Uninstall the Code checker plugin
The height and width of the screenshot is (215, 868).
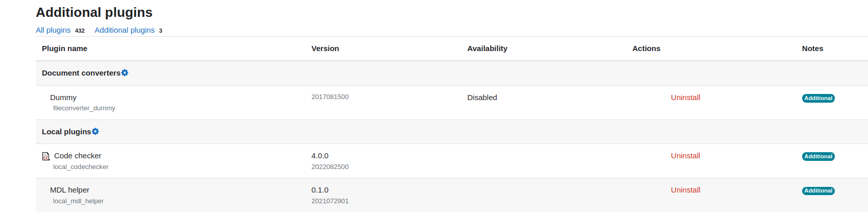click(x=685, y=156)
